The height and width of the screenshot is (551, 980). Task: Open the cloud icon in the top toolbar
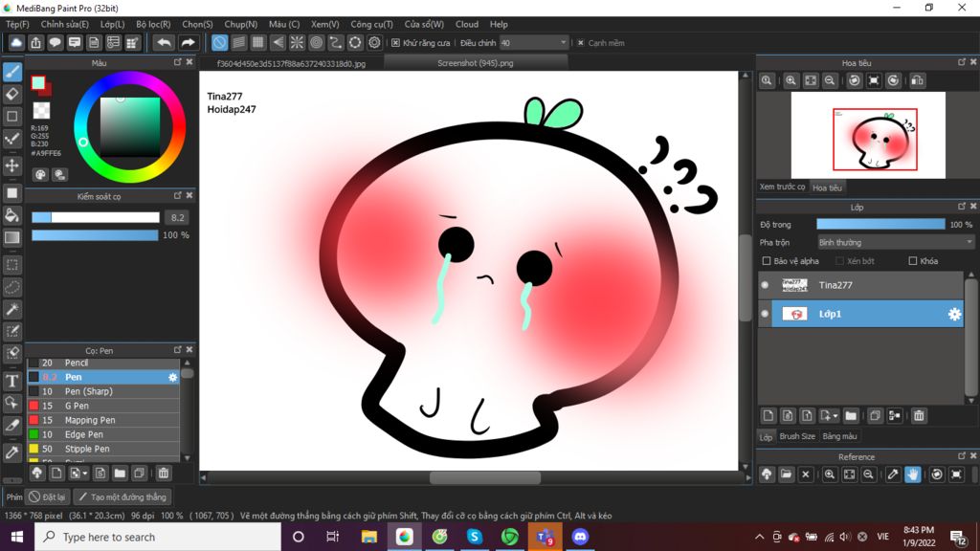tap(16, 42)
